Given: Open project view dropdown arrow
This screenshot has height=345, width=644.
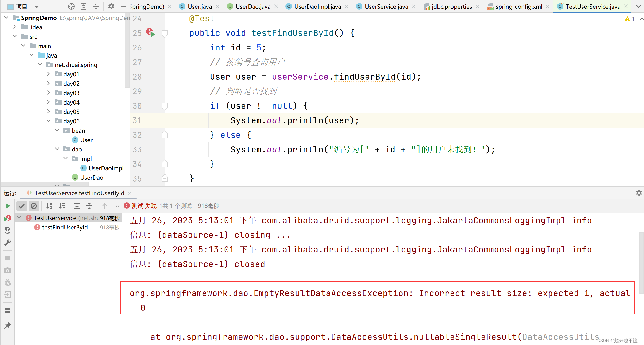Looking at the screenshot, I should point(37,7).
